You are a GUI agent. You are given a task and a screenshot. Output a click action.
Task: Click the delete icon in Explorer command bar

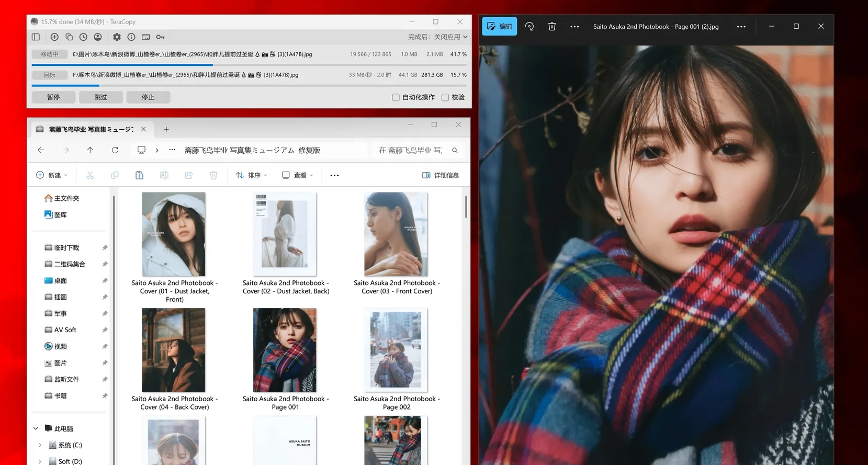coord(213,175)
